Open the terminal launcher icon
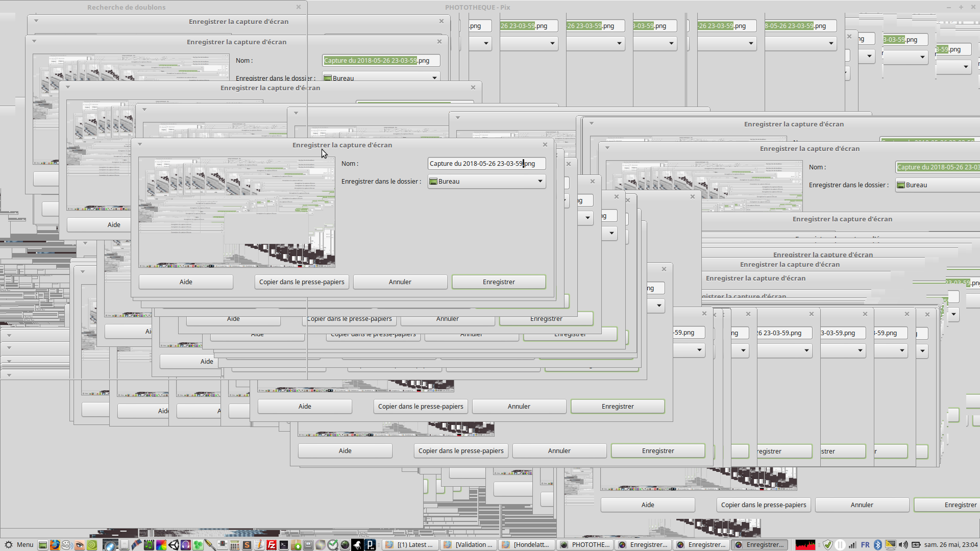980x551 pixels. pyautogui.click(x=284, y=545)
